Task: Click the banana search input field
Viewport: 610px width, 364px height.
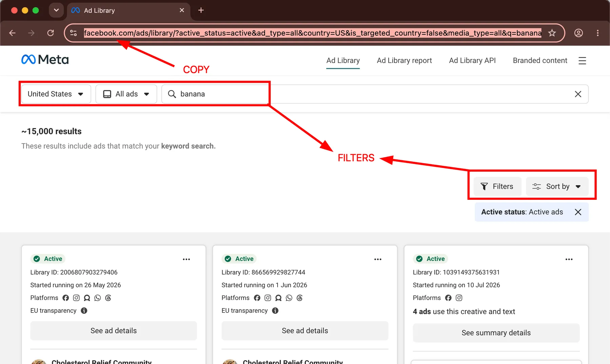Action: point(374,94)
